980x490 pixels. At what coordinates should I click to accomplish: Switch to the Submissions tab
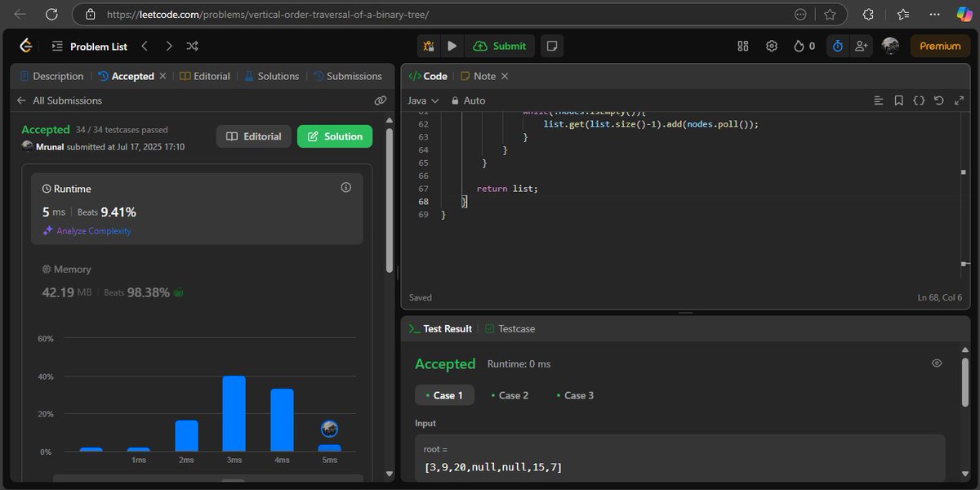click(x=347, y=76)
